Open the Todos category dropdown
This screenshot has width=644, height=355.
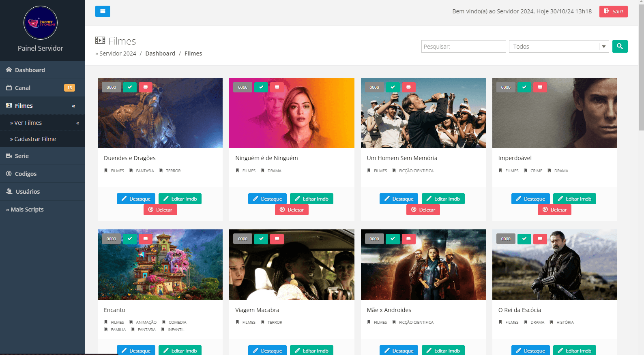[559, 46]
